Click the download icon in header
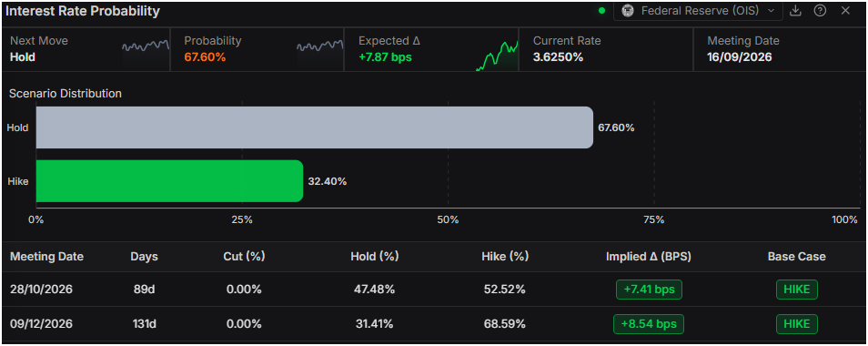 (x=795, y=11)
